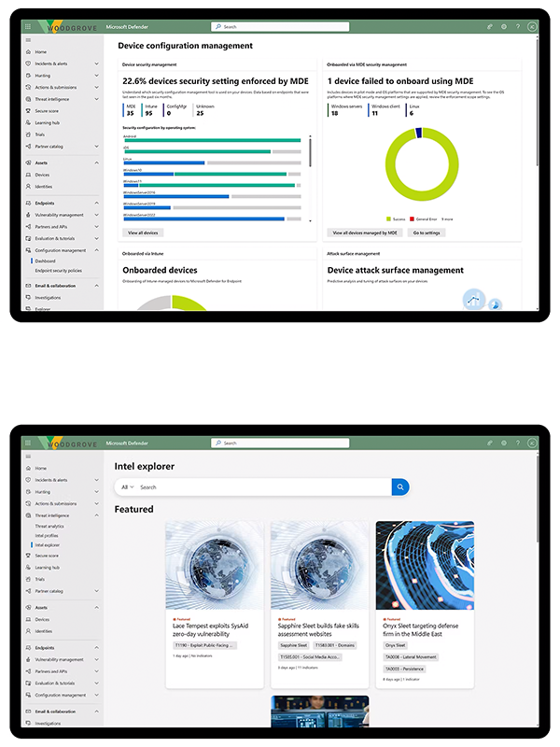Screen dimensions: 560x747
Task: Open Trials in Intel explorer screen sidebar
Action: click(x=40, y=580)
